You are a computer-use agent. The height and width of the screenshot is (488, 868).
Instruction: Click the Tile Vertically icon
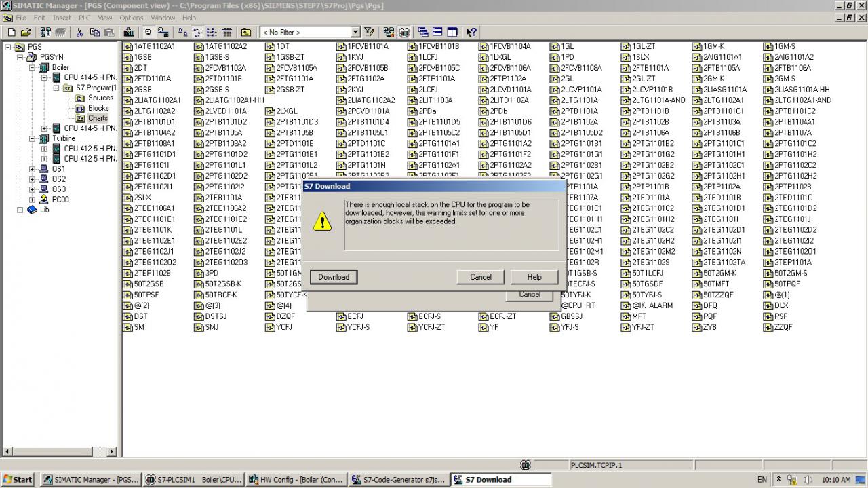point(452,32)
